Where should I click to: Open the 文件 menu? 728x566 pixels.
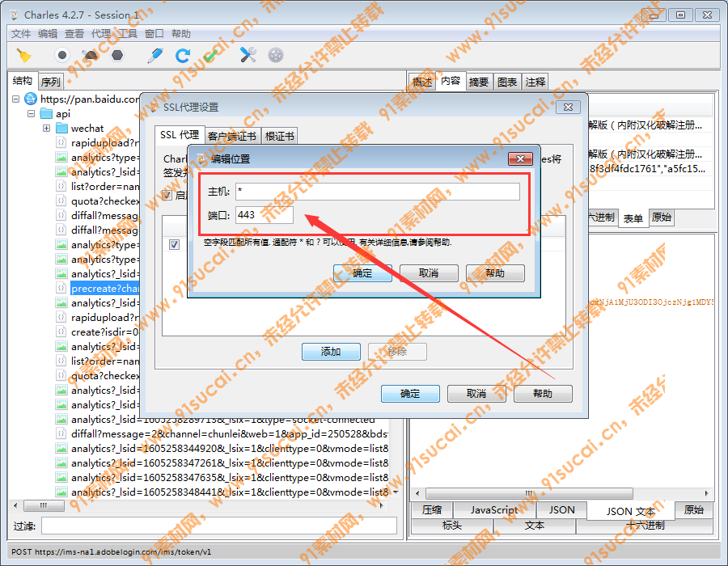pyautogui.click(x=21, y=34)
